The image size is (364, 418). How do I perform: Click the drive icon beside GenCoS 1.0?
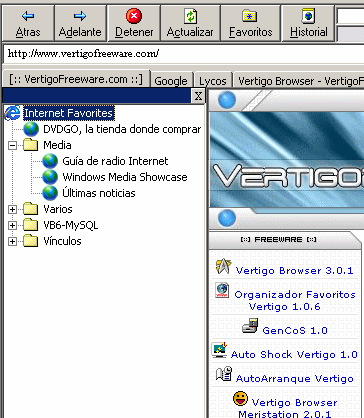pyautogui.click(x=250, y=326)
